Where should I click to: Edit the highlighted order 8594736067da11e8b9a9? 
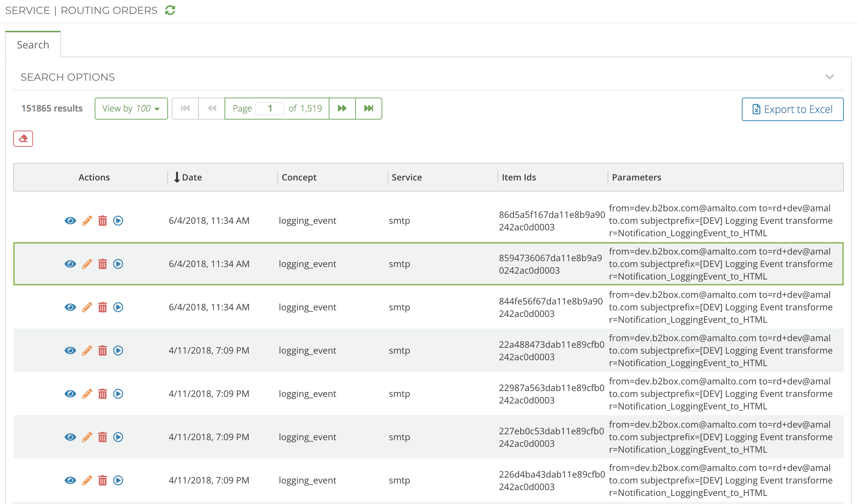pos(87,264)
